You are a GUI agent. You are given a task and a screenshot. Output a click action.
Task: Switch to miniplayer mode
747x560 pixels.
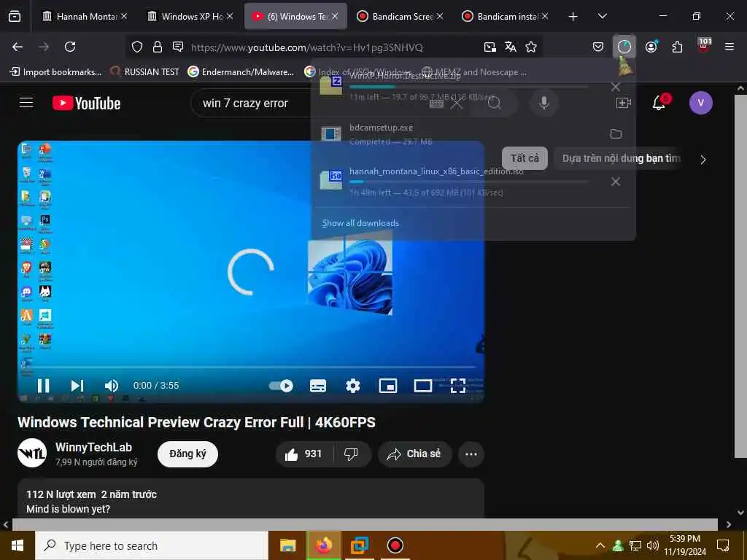(388, 385)
